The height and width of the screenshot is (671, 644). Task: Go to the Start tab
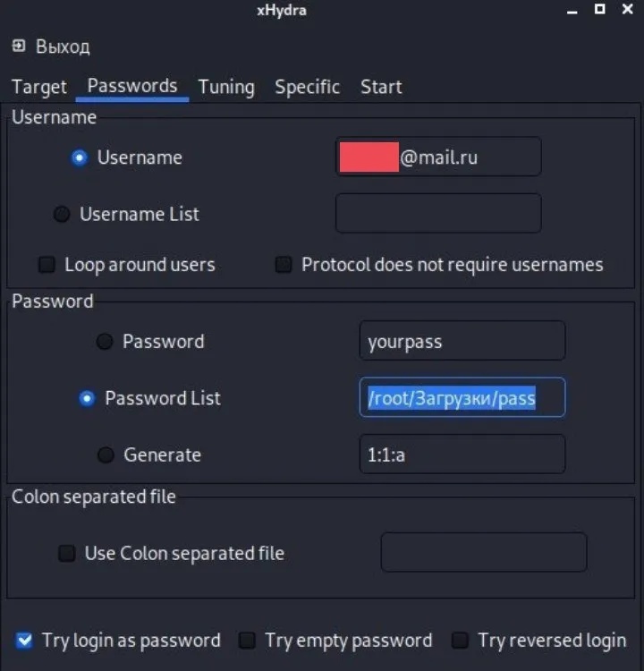pos(381,87)
